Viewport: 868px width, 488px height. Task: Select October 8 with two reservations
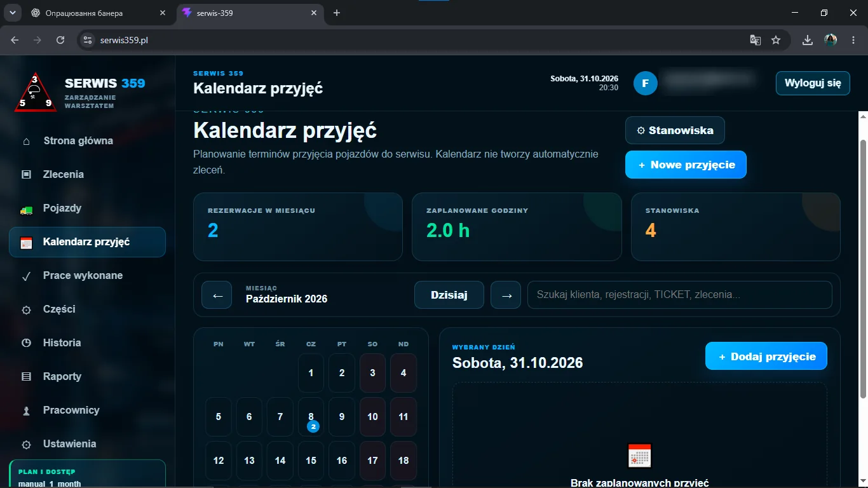pos(311,417)
